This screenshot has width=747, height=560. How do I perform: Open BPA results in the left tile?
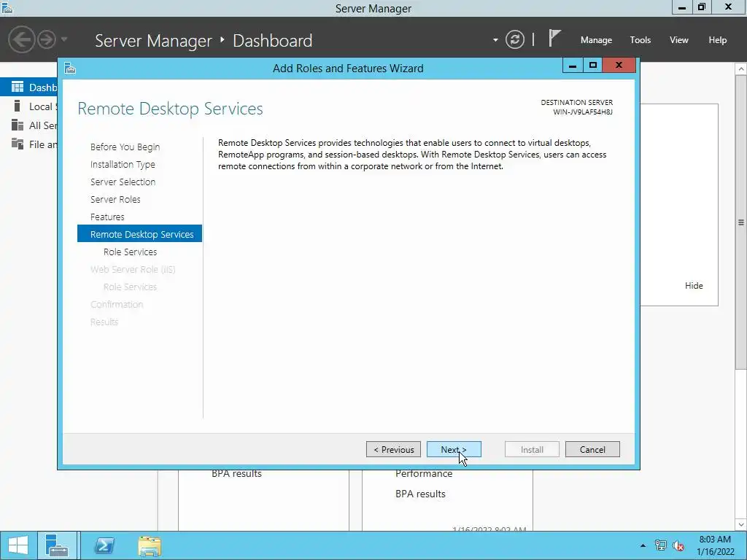point(236,474)
